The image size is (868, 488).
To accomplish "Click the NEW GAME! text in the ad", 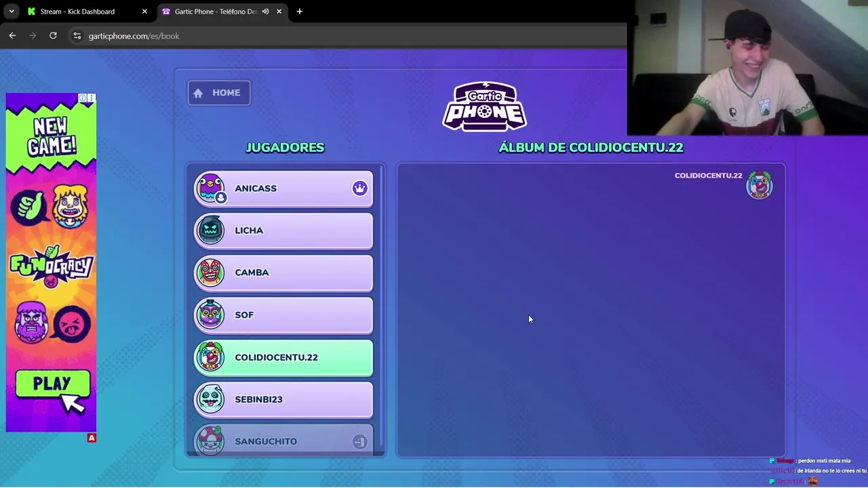I will pyautogui.click(x=52, y=136).
